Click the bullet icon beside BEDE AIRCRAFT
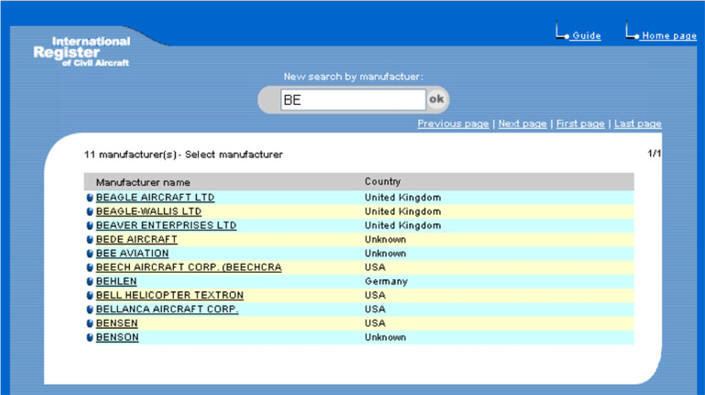The image size is (705, 395). 89,240
